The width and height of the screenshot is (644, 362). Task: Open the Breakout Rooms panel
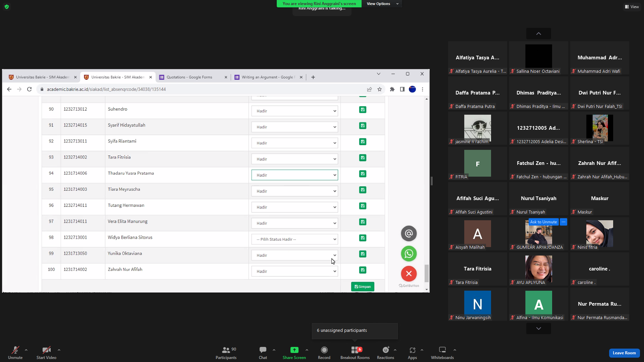point(355,353)
